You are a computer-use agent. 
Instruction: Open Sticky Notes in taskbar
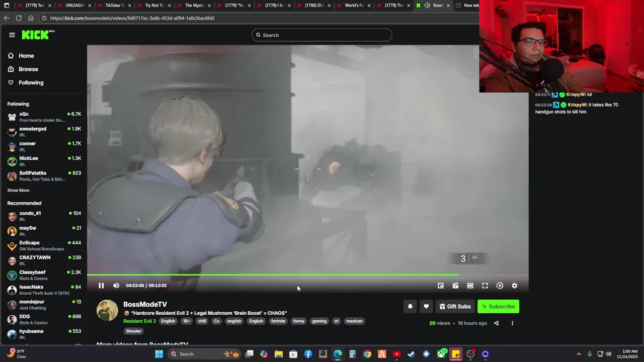coord(456,354)
